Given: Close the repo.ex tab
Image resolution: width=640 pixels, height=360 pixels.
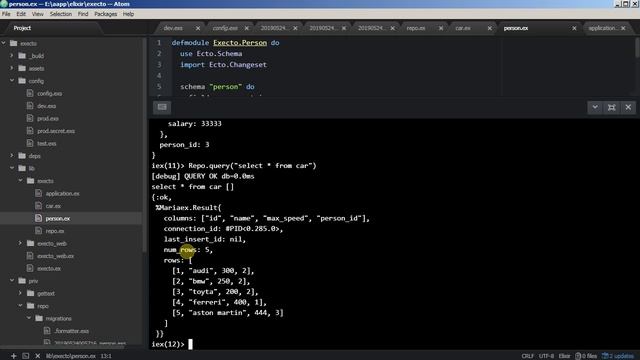Looking at the screenshot, I should pyautogui.click(x=441, y=28).
